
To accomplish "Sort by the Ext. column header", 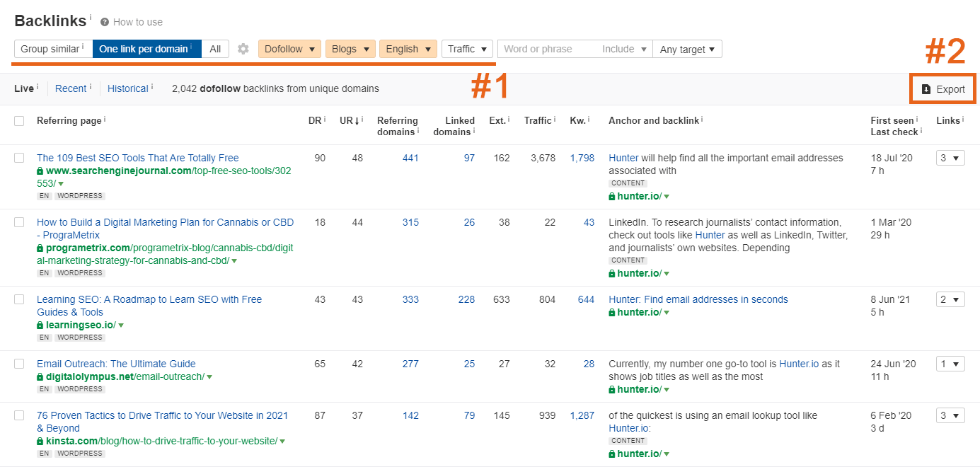I will coord(497,120).
